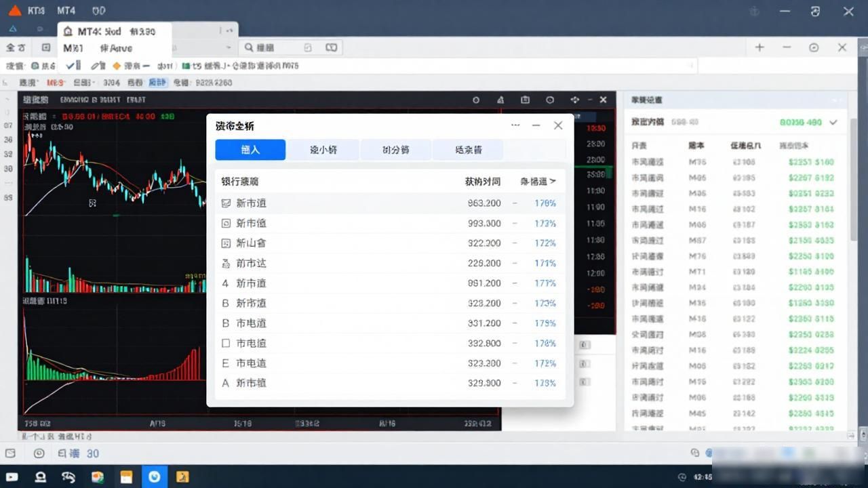Click the column header with the > arrow

pos(538,181)
